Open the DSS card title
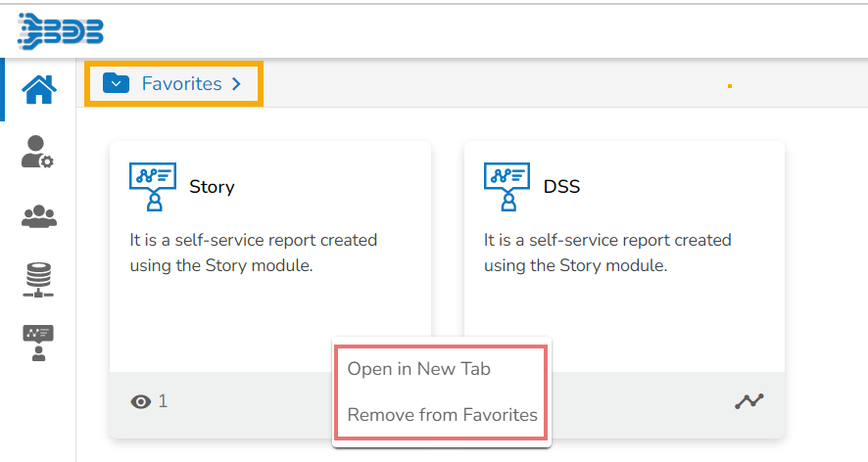This screenshot has height=462, width=868. (561, 186)
